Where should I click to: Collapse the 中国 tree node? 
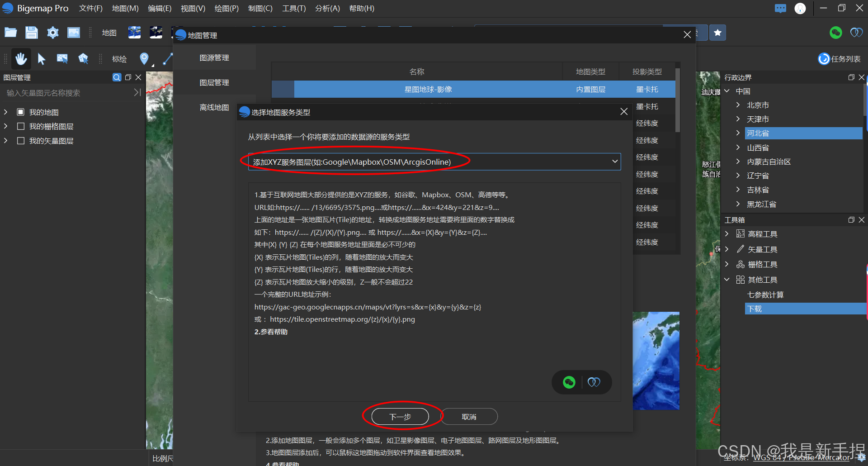[x=727, y=91]
